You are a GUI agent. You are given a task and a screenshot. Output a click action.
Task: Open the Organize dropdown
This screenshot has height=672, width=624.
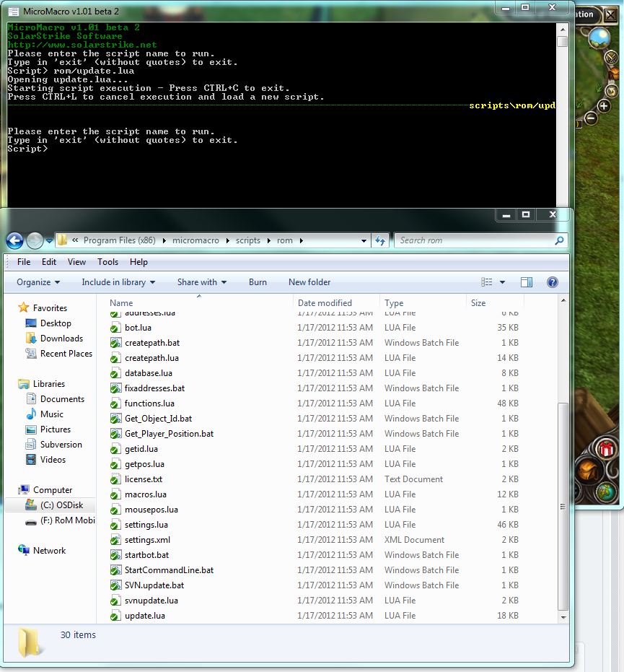[38, 282]
